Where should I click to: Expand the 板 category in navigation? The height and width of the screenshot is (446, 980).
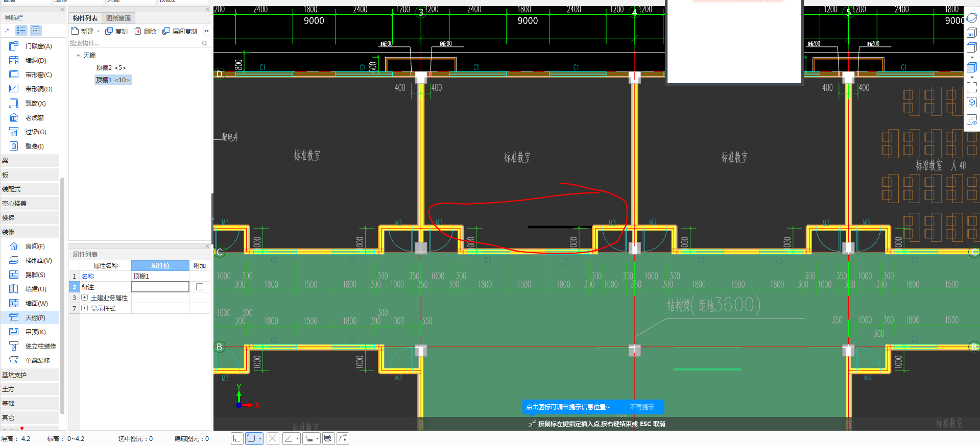pos(30,175)
